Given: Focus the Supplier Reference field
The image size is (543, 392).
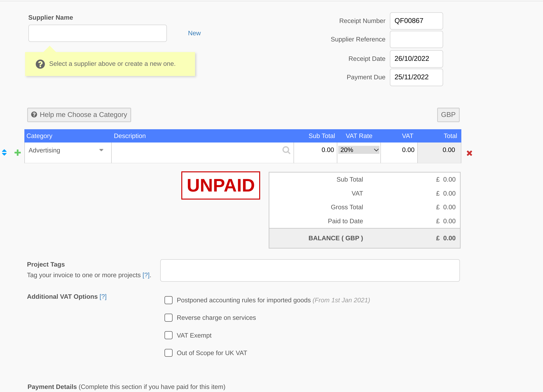Looking at the screenshot, I should 416,40.
